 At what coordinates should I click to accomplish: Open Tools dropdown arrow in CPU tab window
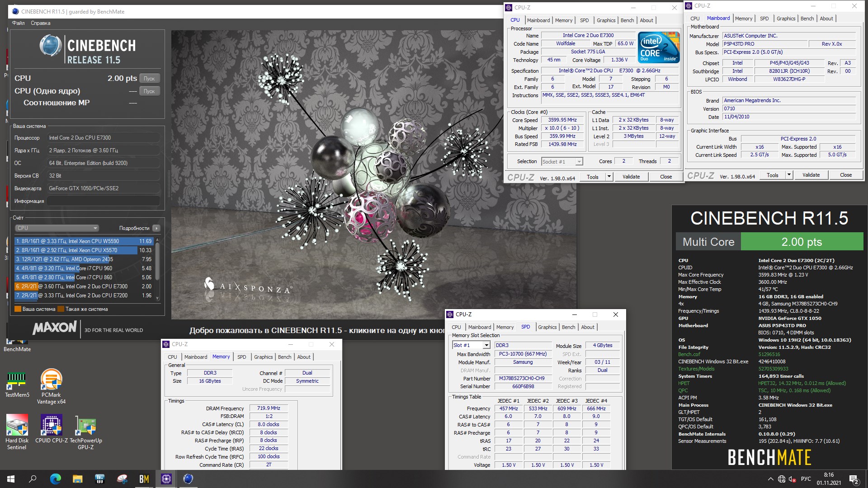tap(609, 177)
